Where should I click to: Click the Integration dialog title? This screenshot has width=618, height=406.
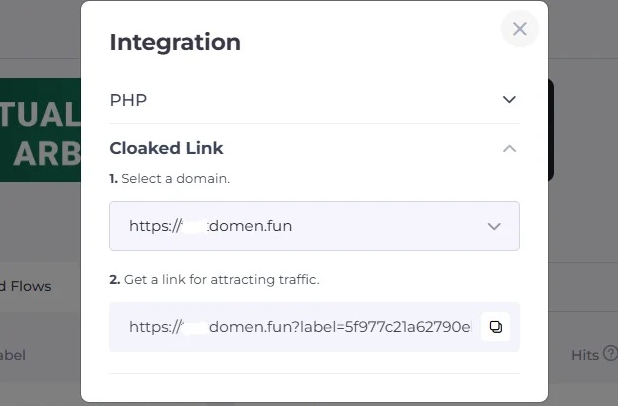pyautogui.click(x=175, y=42)
